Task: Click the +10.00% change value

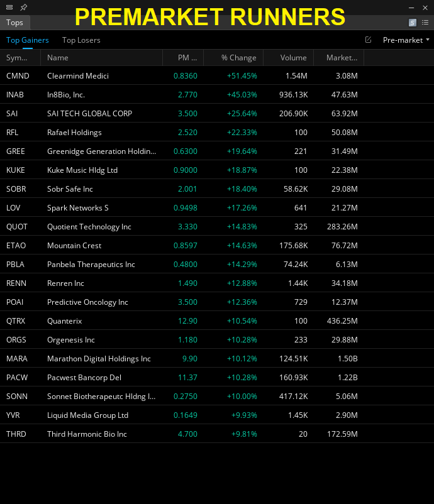Action: 242,397
